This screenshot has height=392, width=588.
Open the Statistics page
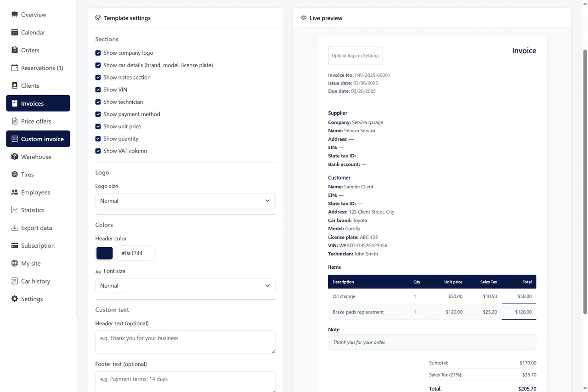pyautogui.click(x=38, y=210)
